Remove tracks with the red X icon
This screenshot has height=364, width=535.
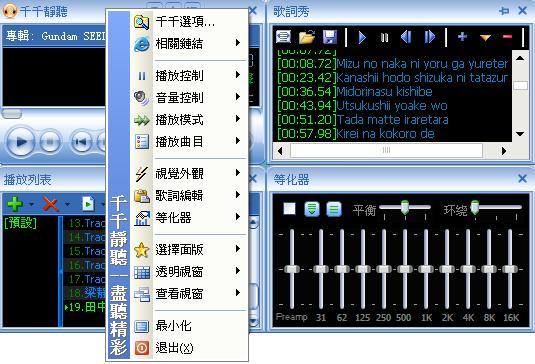pos(50,204)
